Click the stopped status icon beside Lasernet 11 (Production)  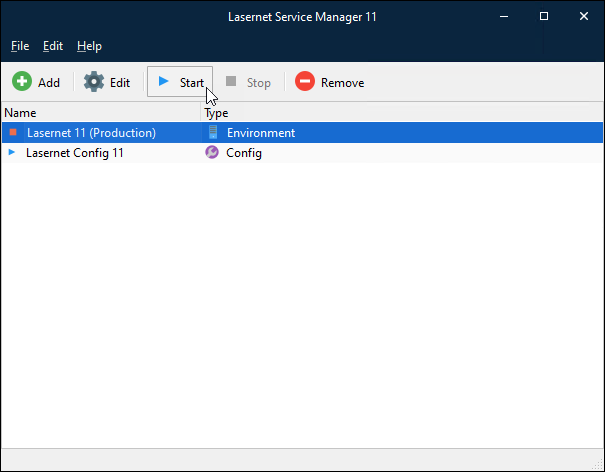coord(13,132)
